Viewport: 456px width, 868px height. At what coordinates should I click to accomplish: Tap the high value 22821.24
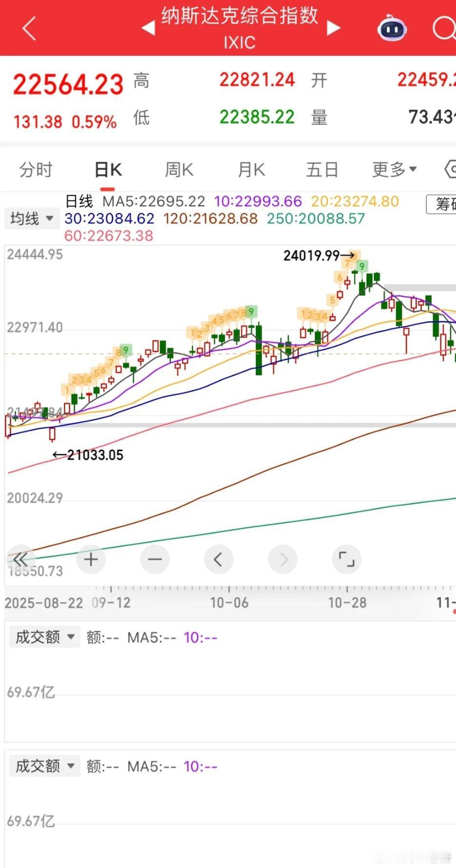point(257,80)
